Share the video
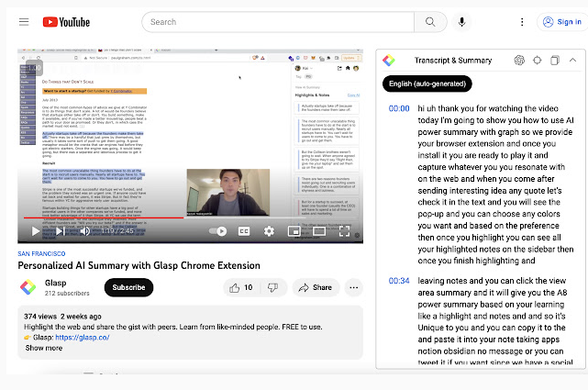 (x=316, y=287)
